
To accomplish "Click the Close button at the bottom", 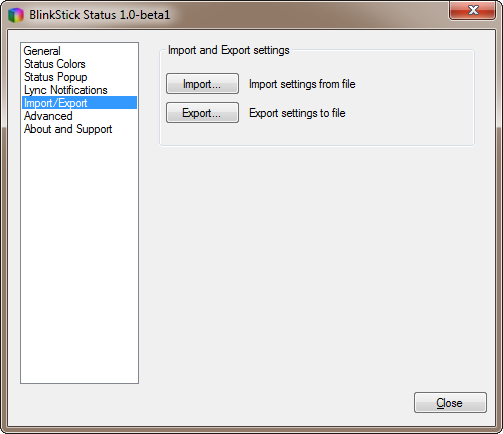I will pyautogui.click(x=450, y=403).
